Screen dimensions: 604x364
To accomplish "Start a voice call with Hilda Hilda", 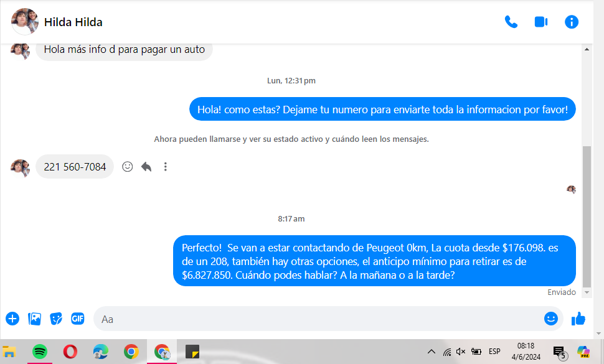I will click(x=511, y=22).
